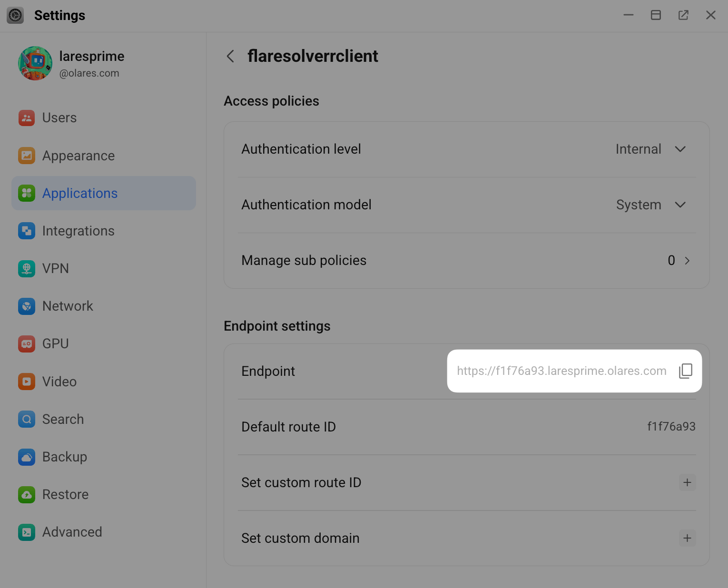Open the Search settings page
This screenshot has width=728, height=588.
[x=63, y=420]
